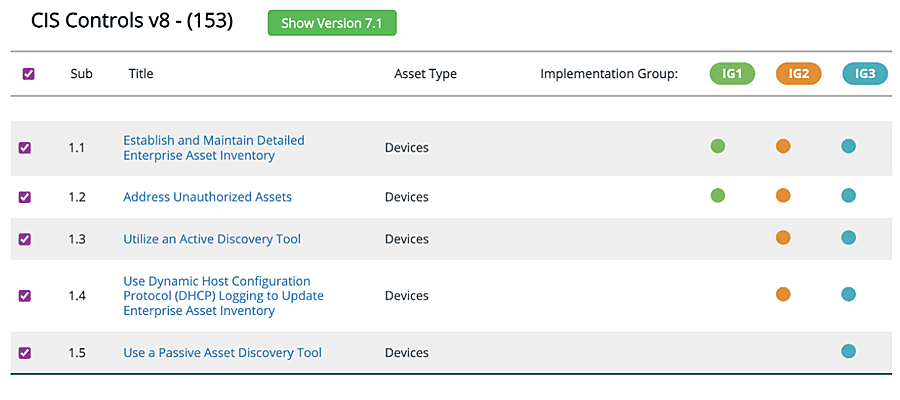Click the orange IG2 dot in row 1.3

pos(783,238)
